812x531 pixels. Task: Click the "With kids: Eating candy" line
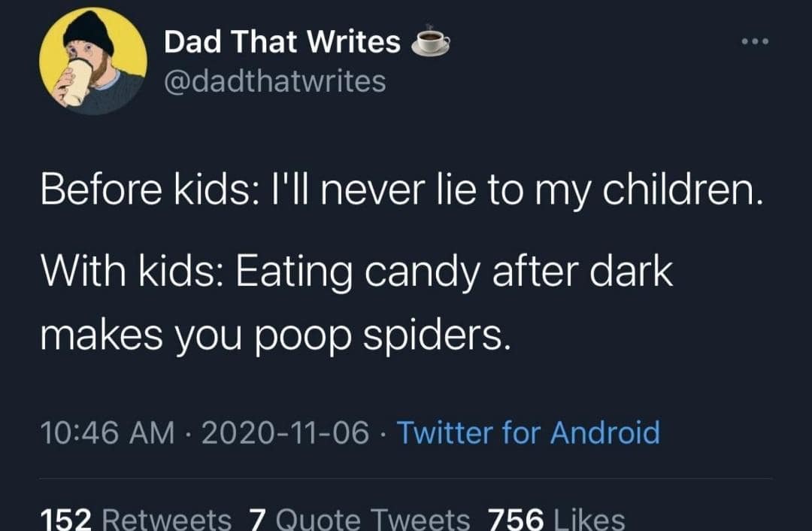pyautogui.click(x=356, y=272)
